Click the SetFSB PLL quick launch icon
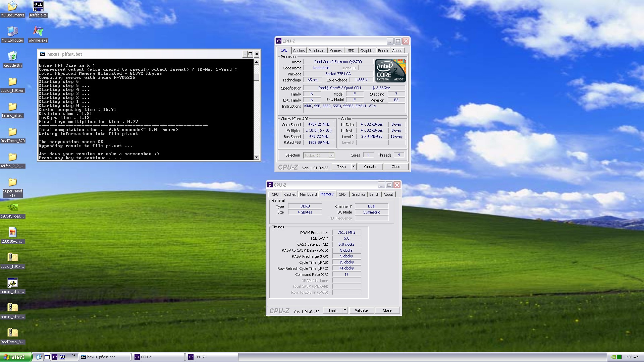Screen dimensions: 644x362 (62, 357)
